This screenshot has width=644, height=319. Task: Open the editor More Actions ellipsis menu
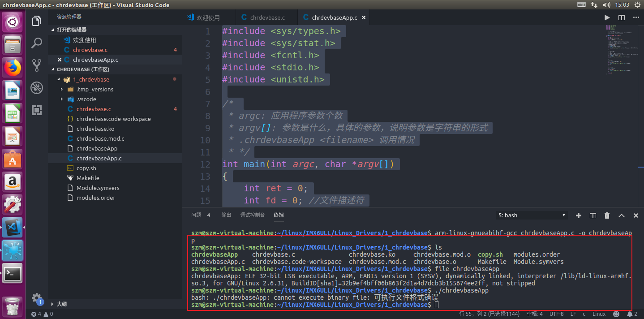636,17
